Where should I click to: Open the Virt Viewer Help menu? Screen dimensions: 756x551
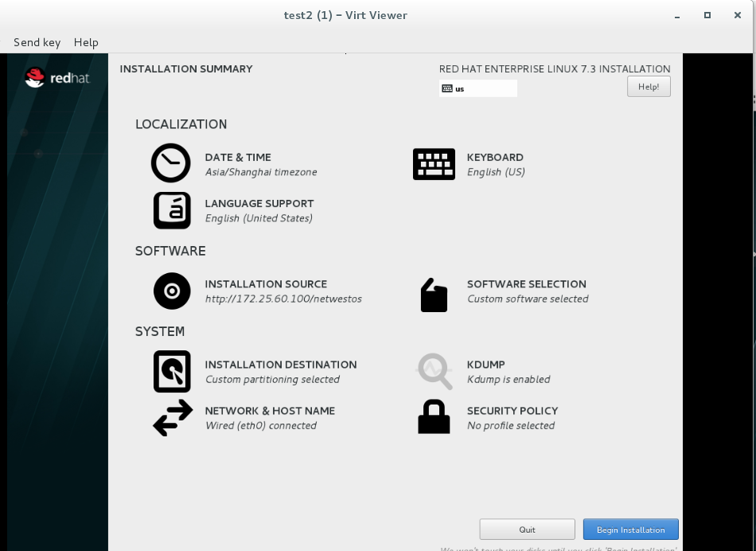coord(86,42)
